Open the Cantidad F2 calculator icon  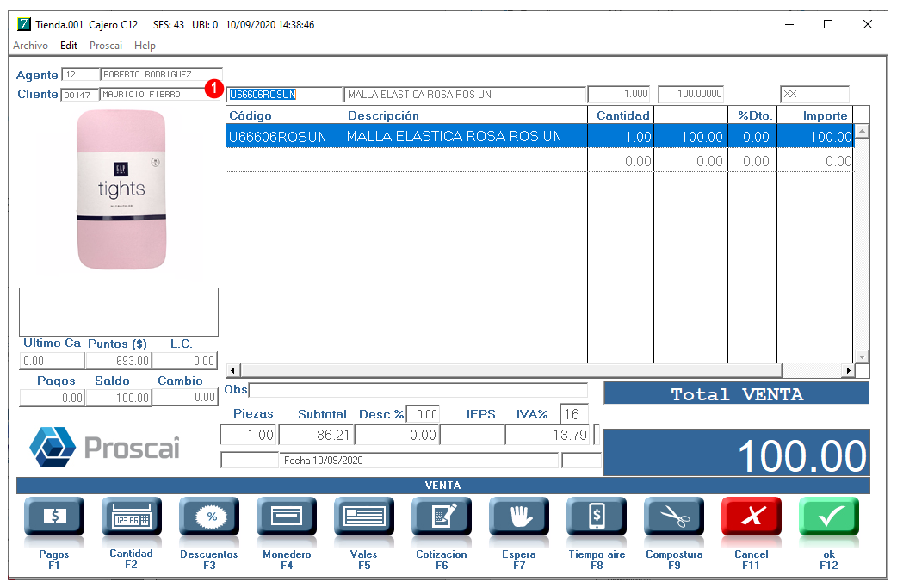[131, 517]
